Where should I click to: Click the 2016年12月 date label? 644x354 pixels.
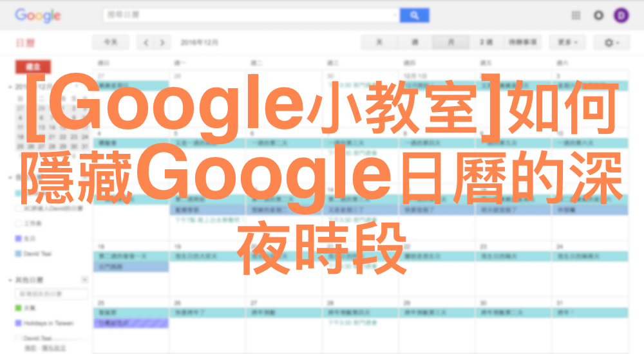(200, 42)
